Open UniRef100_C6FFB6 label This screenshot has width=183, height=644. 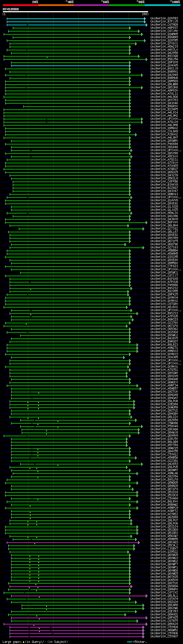[x=164, y=182]
